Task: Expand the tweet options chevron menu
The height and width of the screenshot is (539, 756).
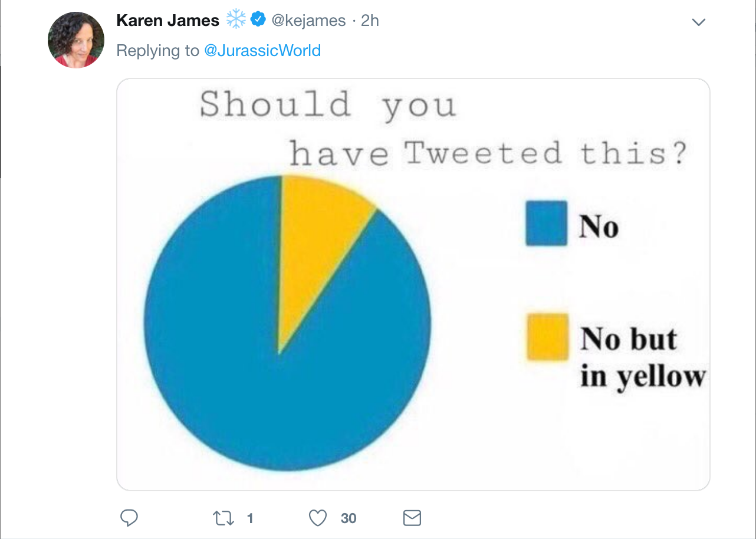Action: coord(698,22)
